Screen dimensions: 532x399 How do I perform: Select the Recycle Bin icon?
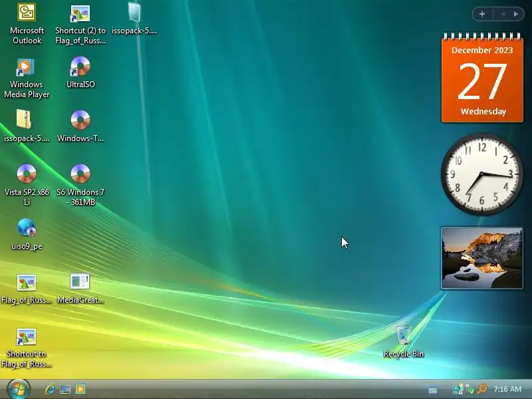tap(404, 341)
